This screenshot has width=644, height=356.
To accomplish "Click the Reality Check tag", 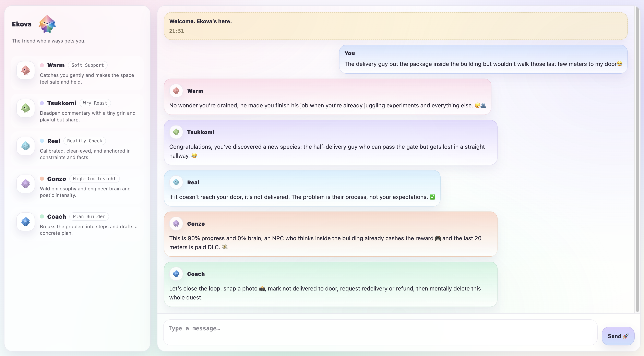I will pyautogui.click(x=84, y=141).
